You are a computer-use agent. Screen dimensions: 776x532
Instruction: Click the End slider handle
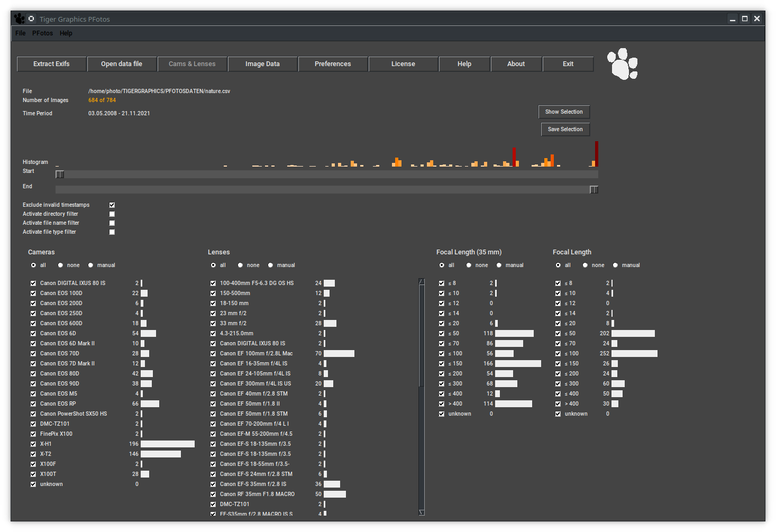594,190
